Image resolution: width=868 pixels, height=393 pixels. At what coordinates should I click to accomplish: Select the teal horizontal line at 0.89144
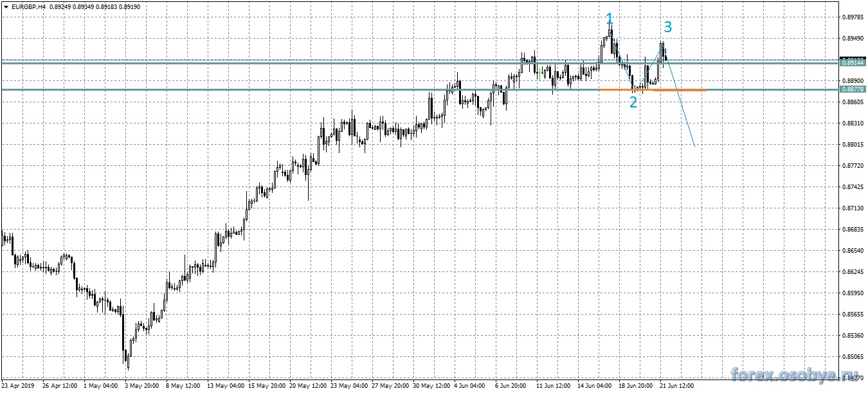(419, 63)
